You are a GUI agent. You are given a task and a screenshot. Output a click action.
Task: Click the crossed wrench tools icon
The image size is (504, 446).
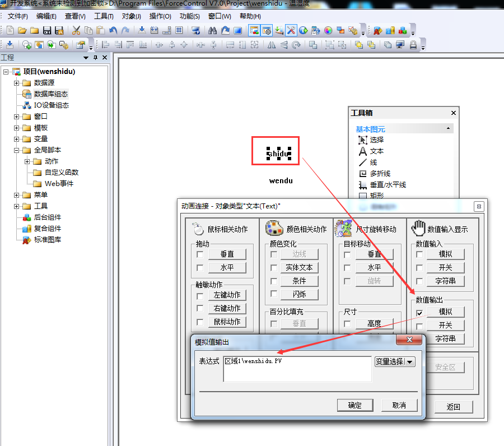(291, 31)
